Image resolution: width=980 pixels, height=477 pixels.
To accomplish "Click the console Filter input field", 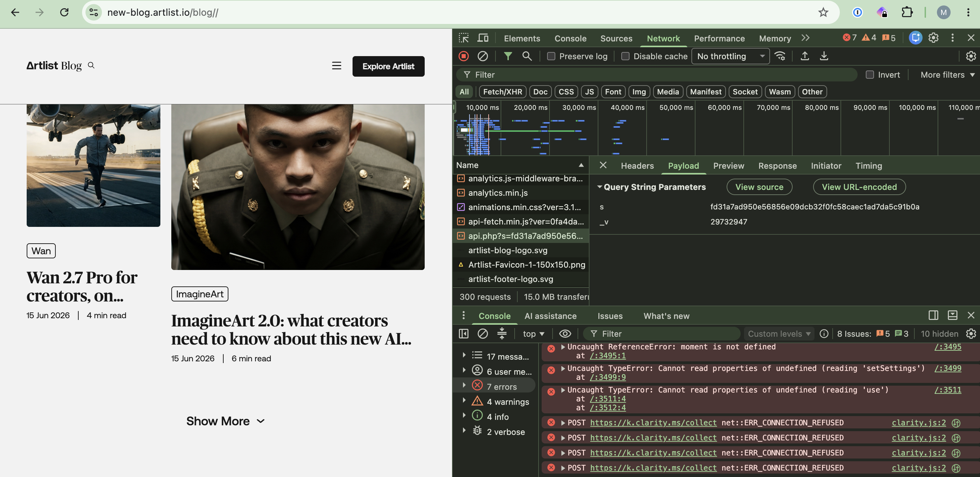I will [x=661, y=334].
